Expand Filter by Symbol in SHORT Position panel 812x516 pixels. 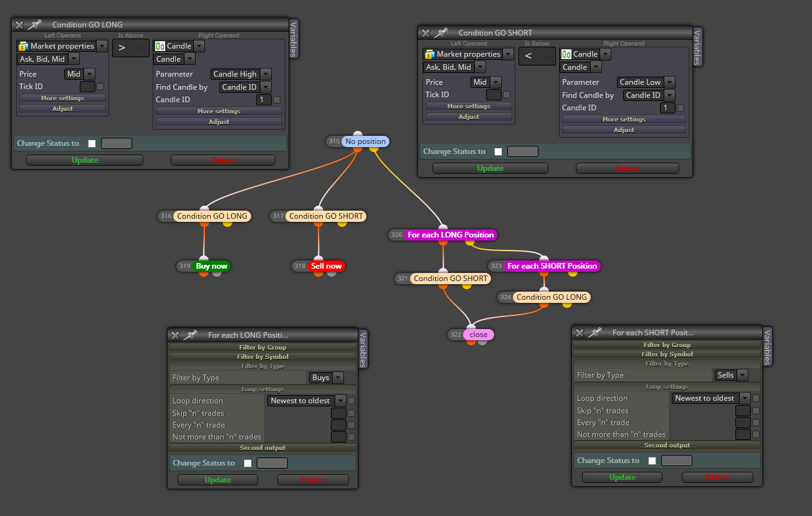[667, 354]
